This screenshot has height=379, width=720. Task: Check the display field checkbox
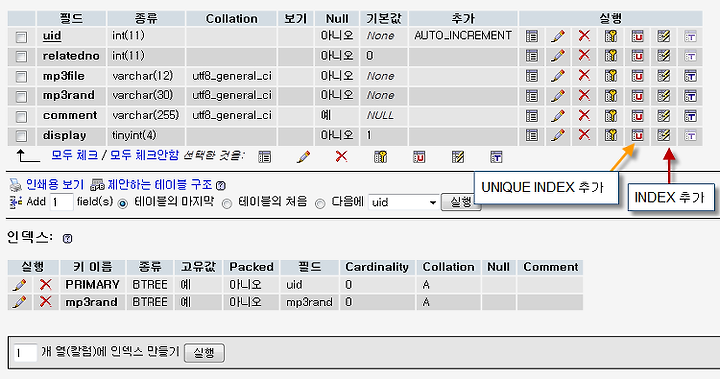pyautogui.click(x=21, y=136)
